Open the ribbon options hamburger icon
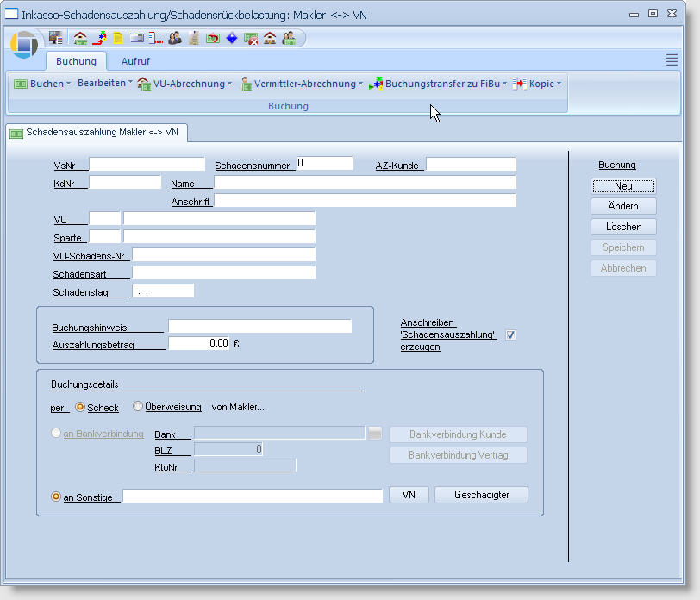This screenshot has width=700, height=600. pyautogui.click(x=672, y=59)
